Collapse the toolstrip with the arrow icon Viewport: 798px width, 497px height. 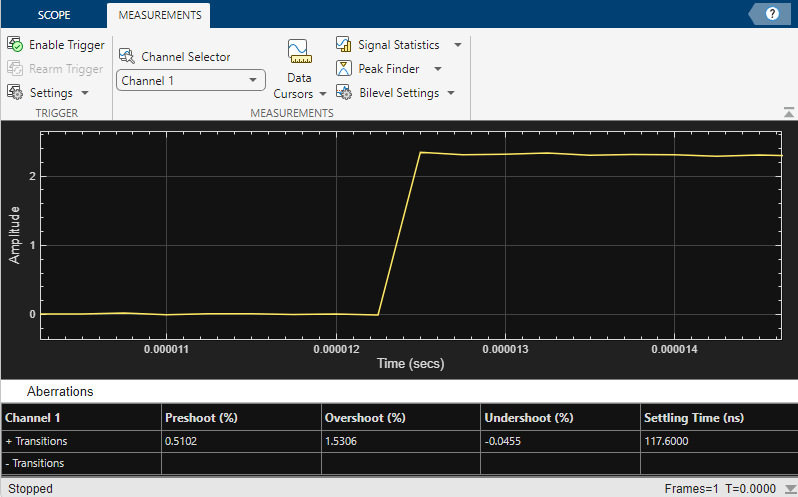tap(788, 112)
